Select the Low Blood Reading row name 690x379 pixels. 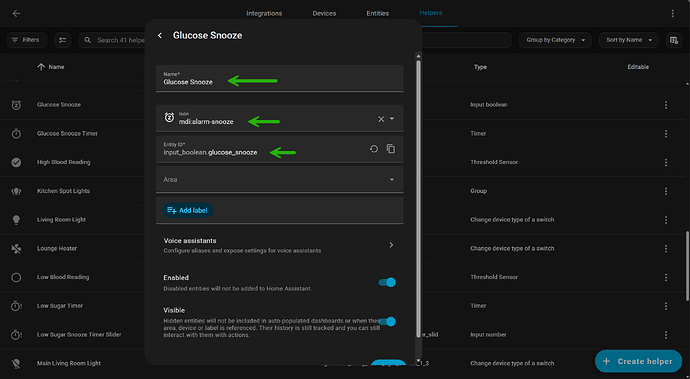(x=63, y=277)
